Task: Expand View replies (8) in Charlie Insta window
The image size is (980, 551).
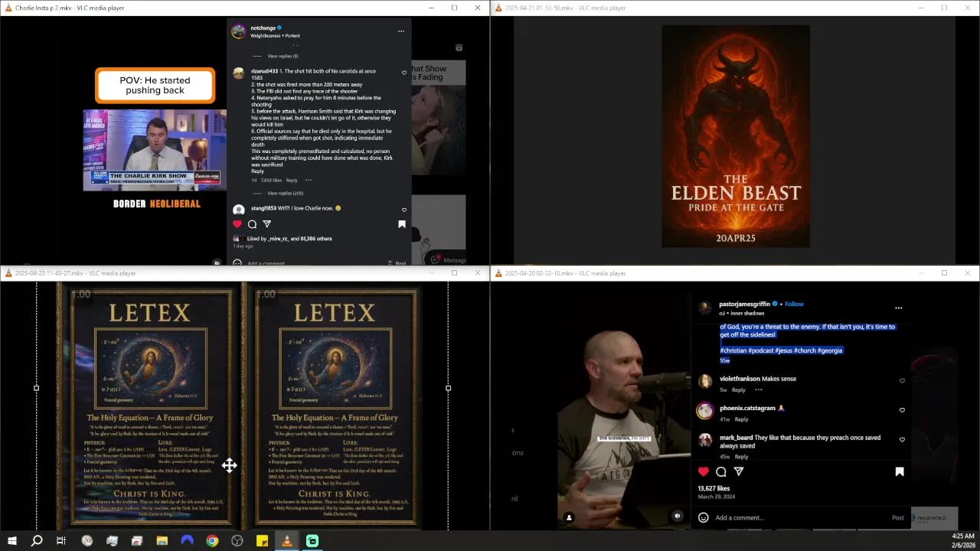Action: [283, 56]
